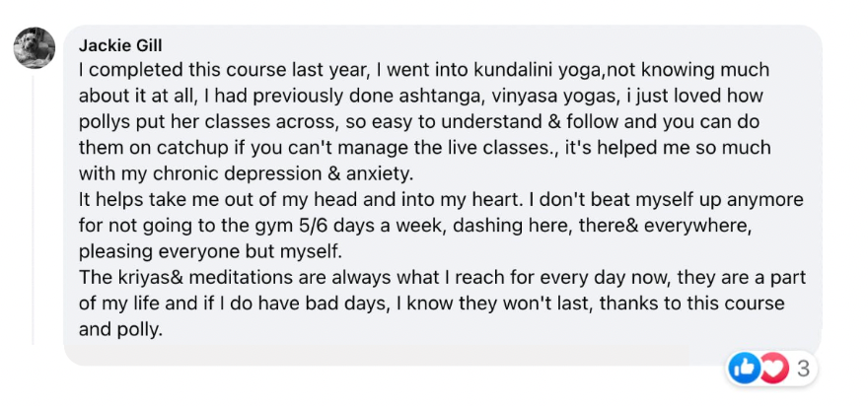Open the Jackie Gill name link
The image size is (868, 406).
(x=120, y=46)
